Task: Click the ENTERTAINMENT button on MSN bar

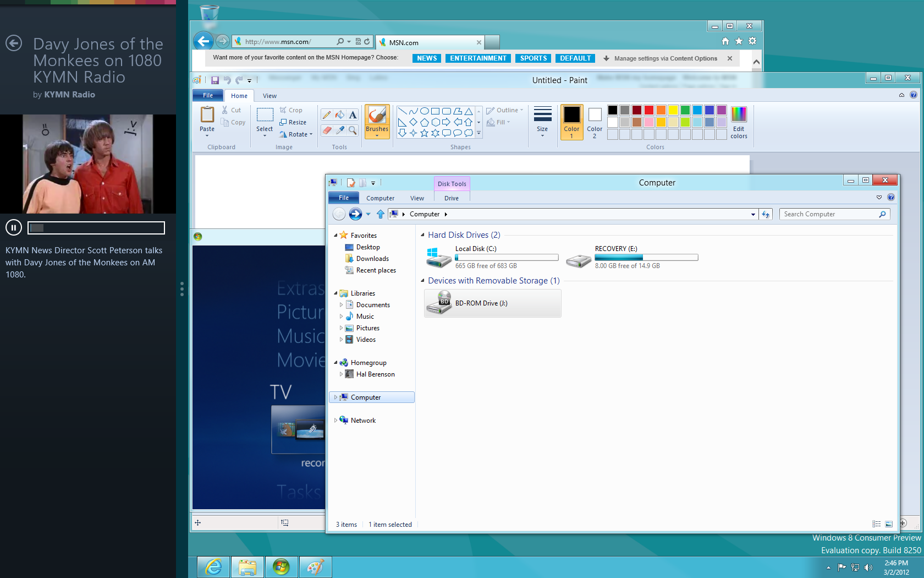Action: tap(477, 58)
